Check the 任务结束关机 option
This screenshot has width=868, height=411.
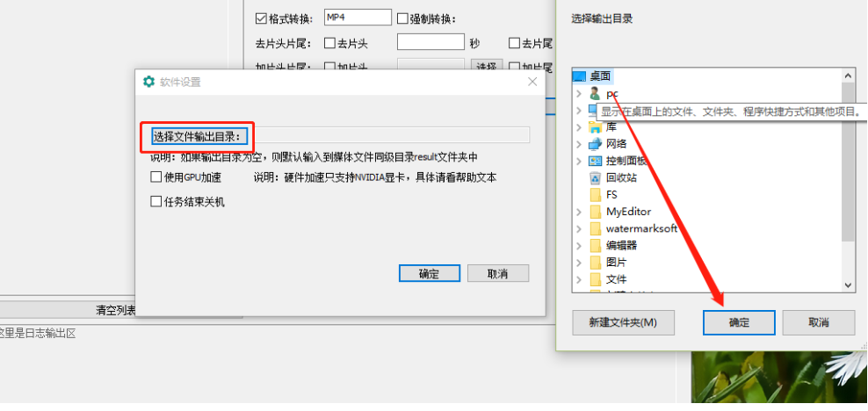156,202
